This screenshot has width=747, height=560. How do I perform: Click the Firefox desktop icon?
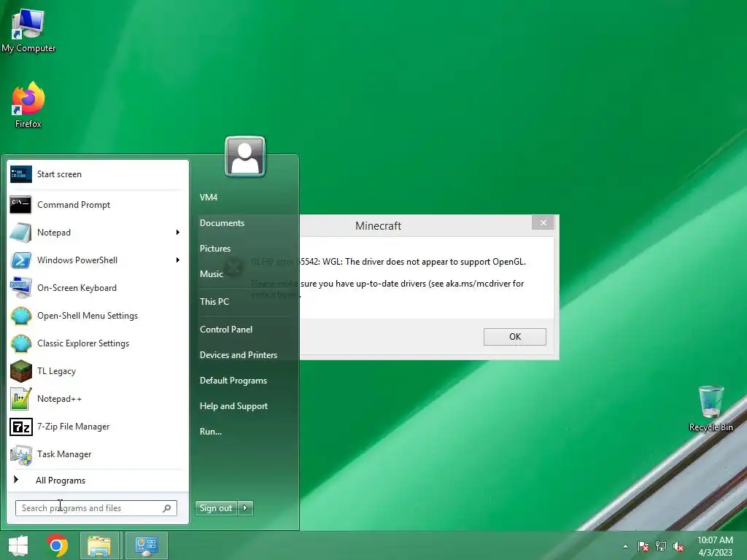[28, 105]
